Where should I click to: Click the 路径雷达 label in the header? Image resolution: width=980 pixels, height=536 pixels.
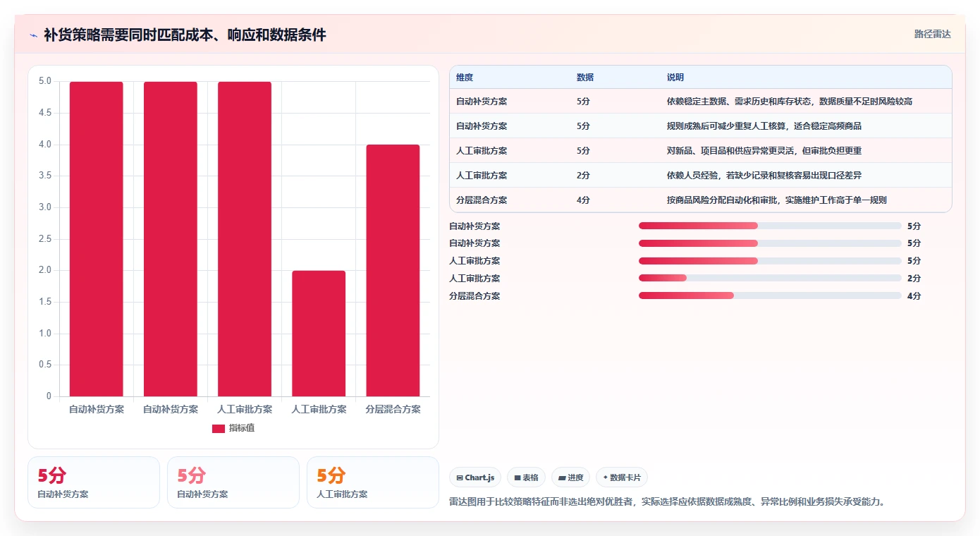[933, 34]
